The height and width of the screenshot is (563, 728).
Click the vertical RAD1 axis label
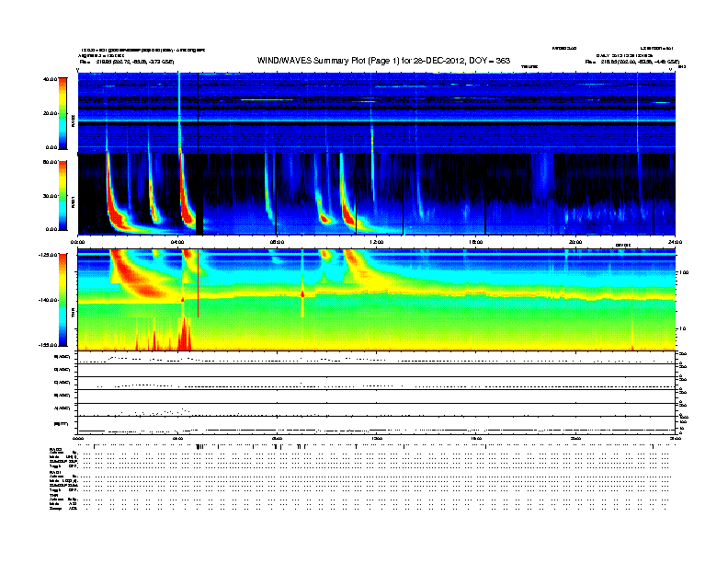tap(74, 201)
